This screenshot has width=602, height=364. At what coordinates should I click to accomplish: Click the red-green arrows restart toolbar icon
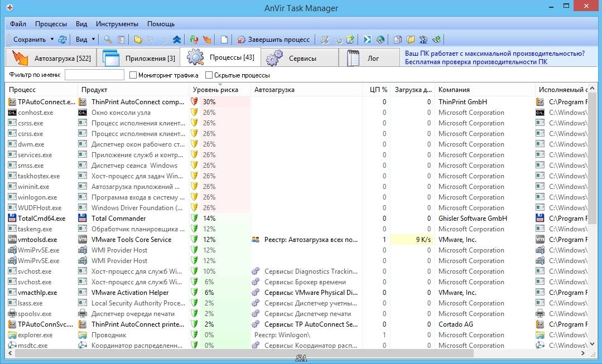tap(194, 39)
